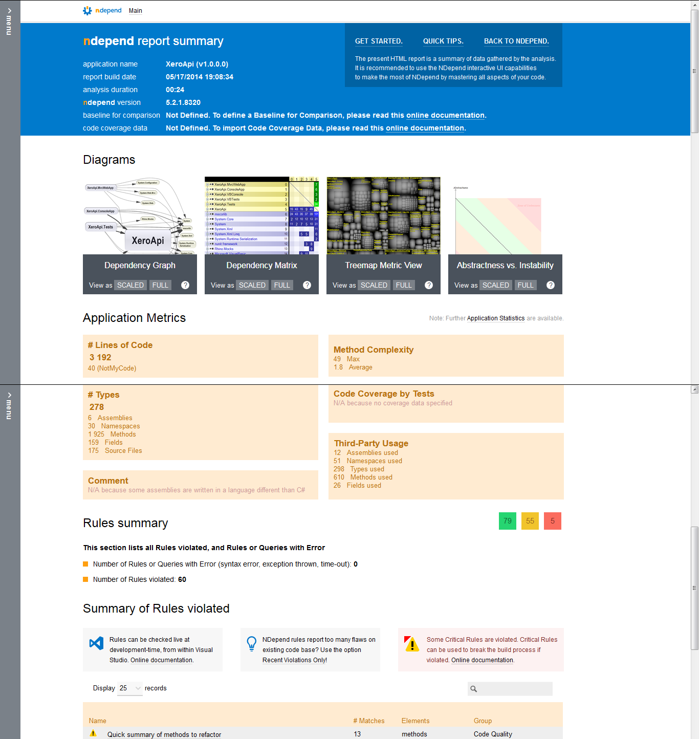Open the Treemap Metric View thumbnail
The image size is (700, 739).
383,215
